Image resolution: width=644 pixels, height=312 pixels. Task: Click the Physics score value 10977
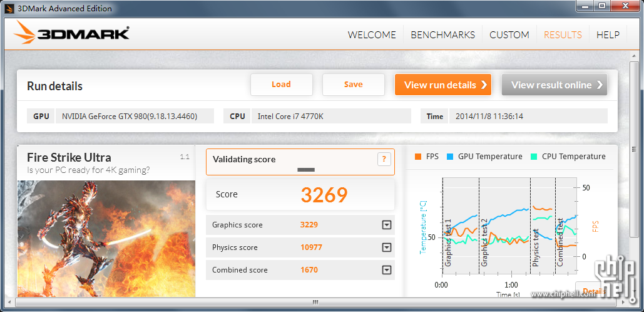(x=311, y=247)
